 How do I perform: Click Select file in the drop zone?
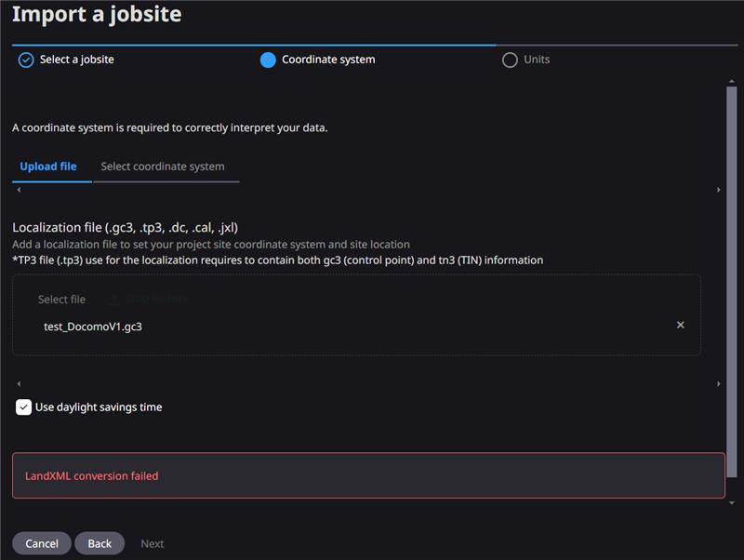coord(61,300)
